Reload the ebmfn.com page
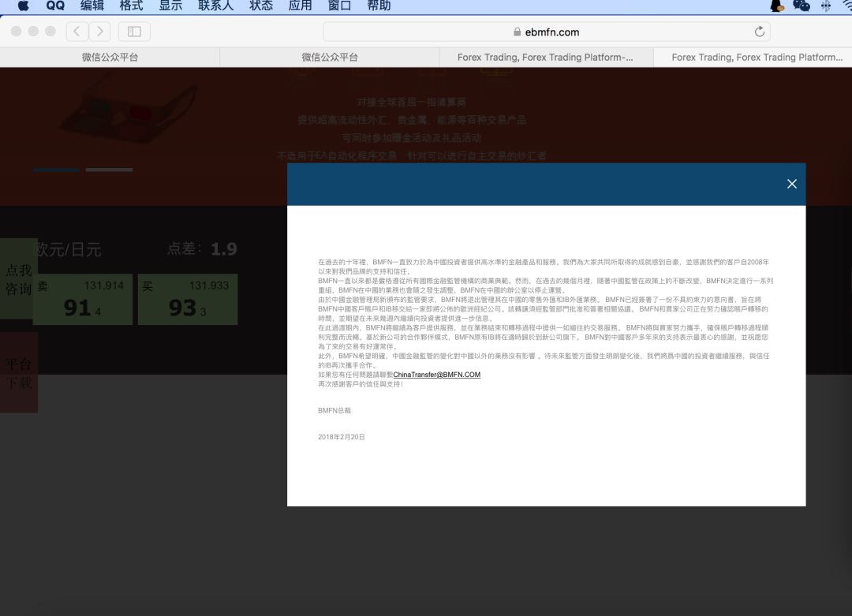Screen dimensions: 852x616 (x=759, y=32)
